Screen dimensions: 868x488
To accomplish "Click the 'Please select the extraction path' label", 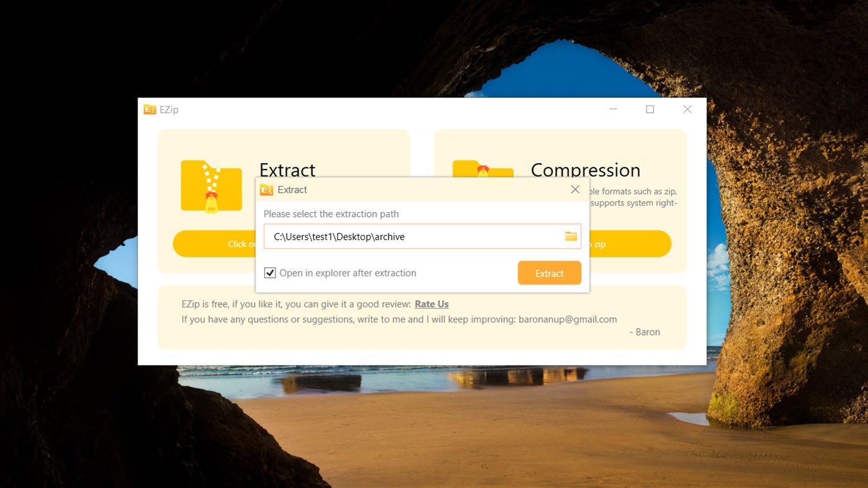I will coord(333,213).
